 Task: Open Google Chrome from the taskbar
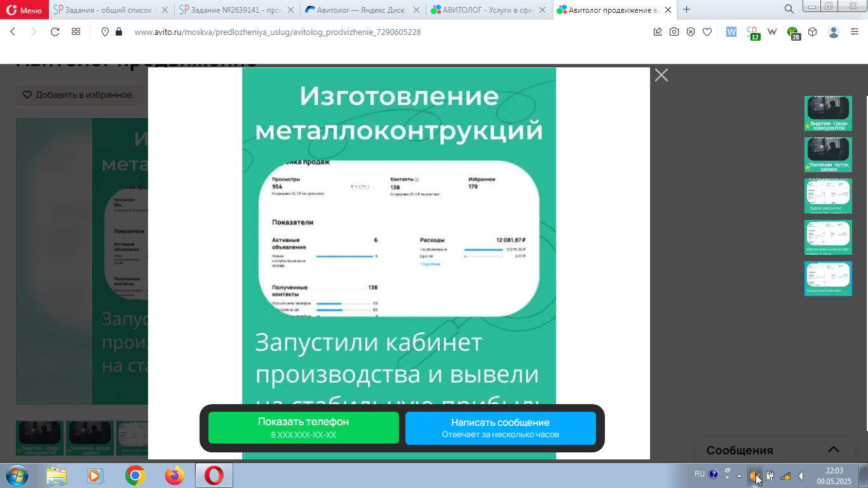[x=135, y=475]
